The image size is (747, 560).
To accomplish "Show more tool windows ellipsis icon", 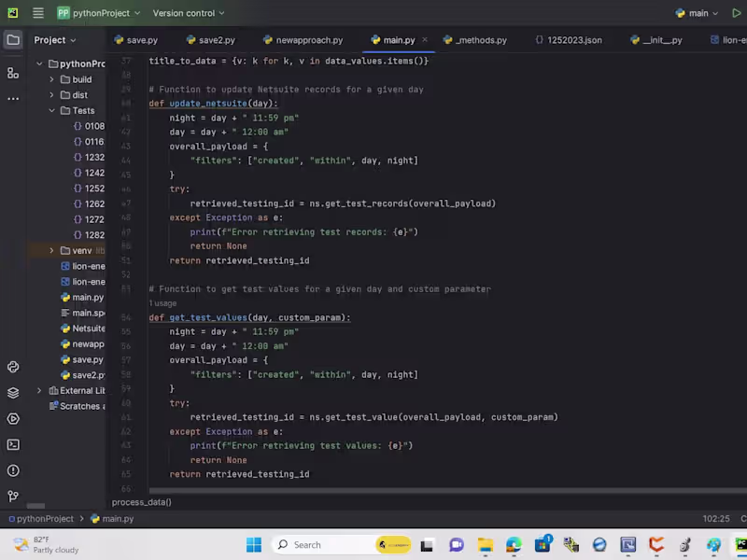I will pyautogui.click(x=13, y=99).
